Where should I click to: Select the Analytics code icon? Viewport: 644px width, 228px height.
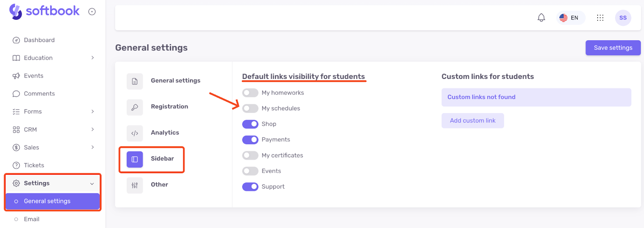point(135,133)
